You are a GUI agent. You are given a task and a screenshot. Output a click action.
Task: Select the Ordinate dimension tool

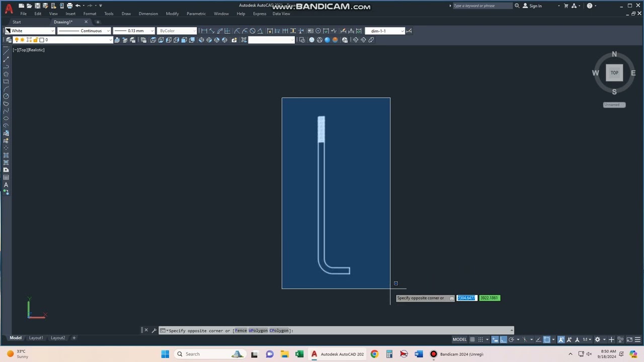tap(227, 31)
